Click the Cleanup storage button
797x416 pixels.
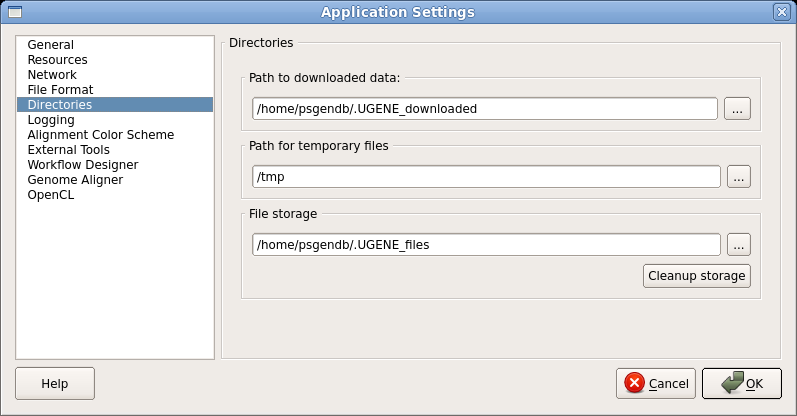(x=696, y=276)
